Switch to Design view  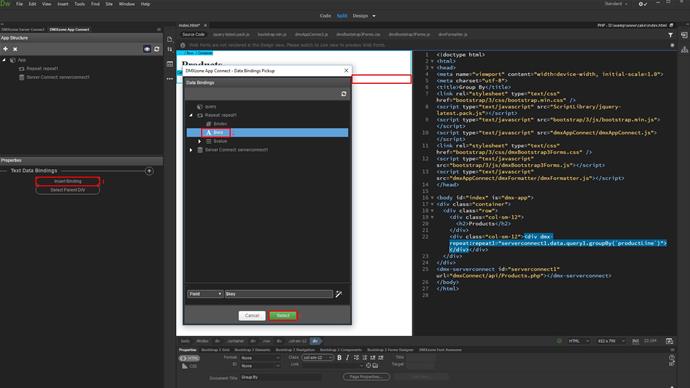360,15
